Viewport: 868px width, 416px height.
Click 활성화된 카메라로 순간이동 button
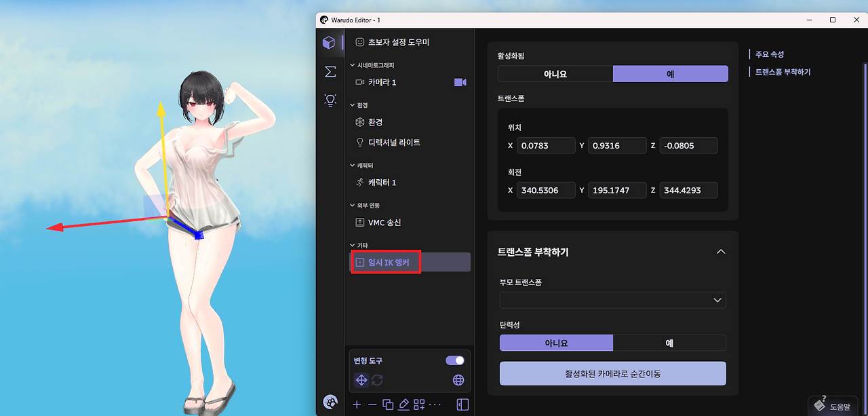click(x=613, y=373)
